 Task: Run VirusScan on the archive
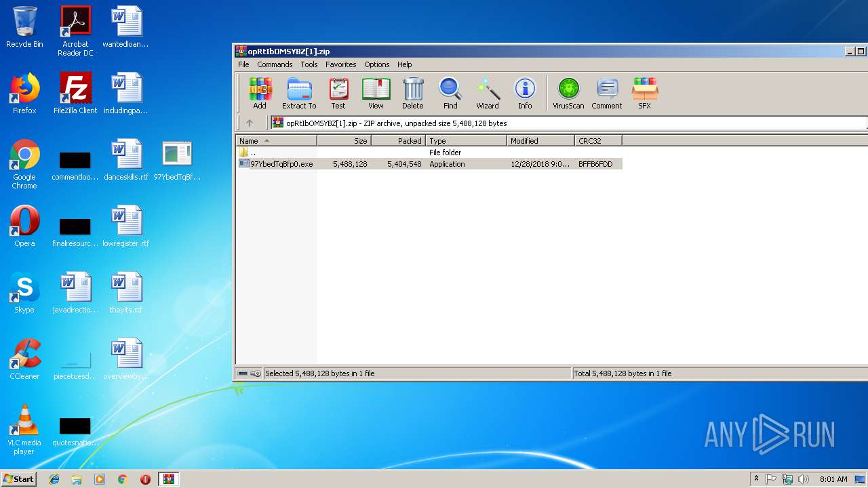click(568, 94)
